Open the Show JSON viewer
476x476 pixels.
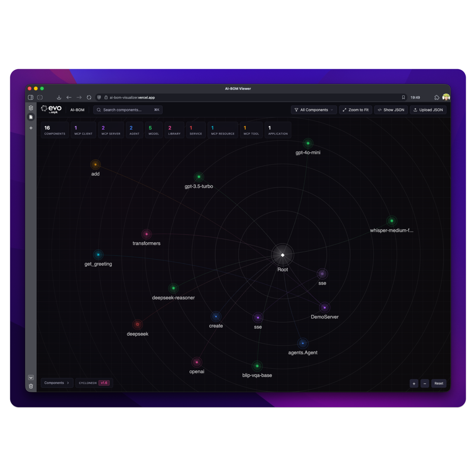pos(391,110)
